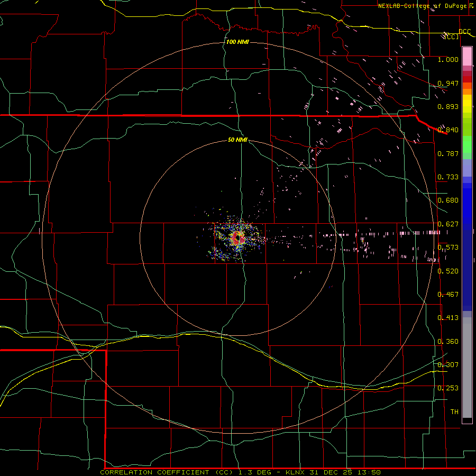Pick the pink segment of the color bar
Screen dimensions: 476x476
(467, 57)
